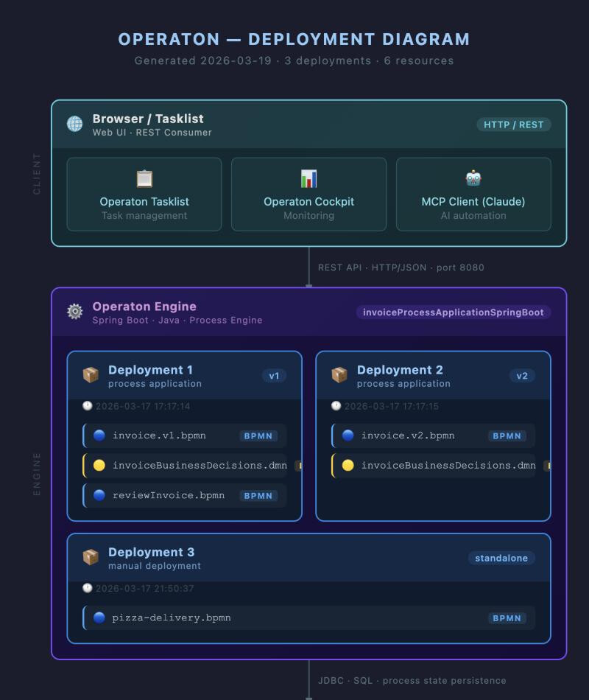Click the HTTP / REST badge
The height and width of the screenshot is (700, 589).
pyautogui.click(x=513, y=125)
